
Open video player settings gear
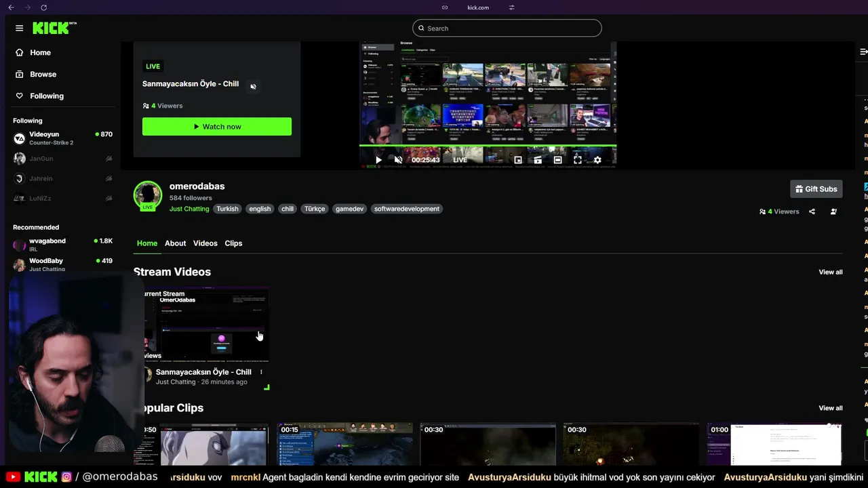[x=597, y=160]
